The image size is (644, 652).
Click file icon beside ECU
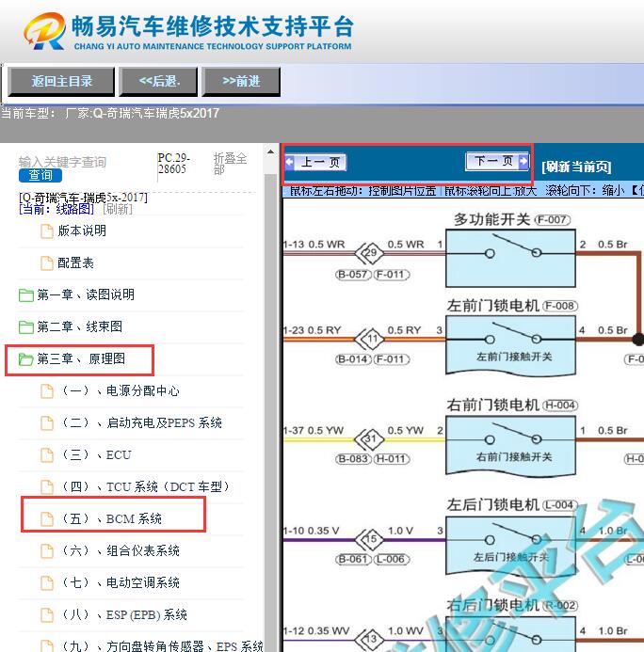click(x=46, y=455)
